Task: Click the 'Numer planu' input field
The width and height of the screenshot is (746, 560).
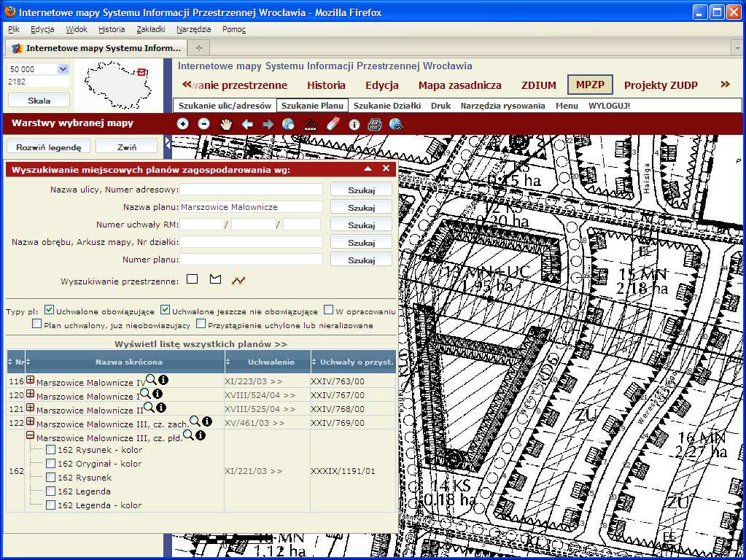Action: click(x=251, y=260)
